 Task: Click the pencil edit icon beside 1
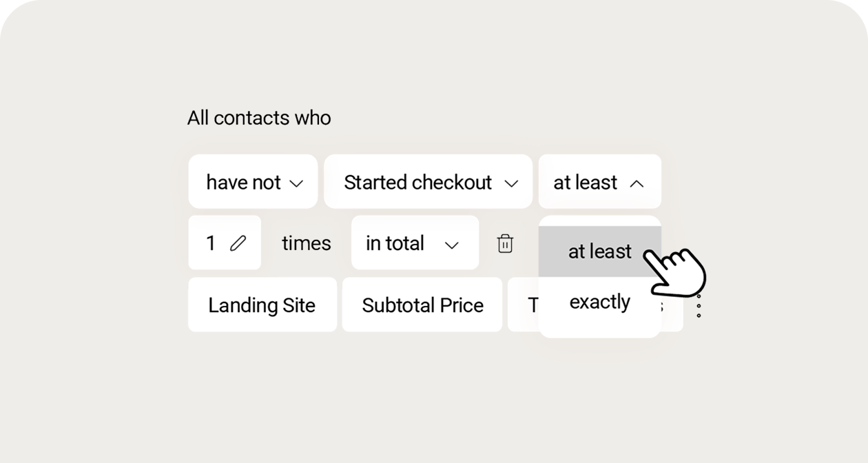pos(238,243)
